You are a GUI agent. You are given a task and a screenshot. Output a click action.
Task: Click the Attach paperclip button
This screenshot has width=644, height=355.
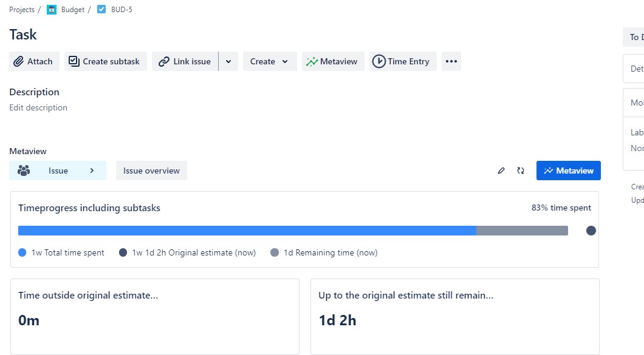(34, 61)
